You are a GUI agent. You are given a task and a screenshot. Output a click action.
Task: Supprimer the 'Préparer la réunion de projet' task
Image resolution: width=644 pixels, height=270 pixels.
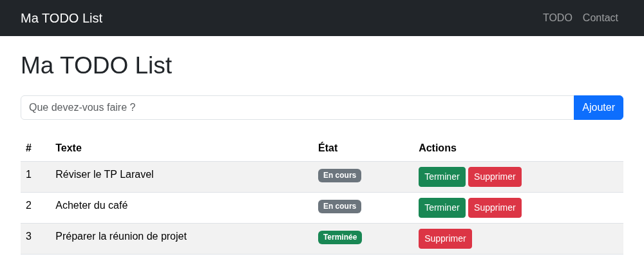click(x=445, y=239)
